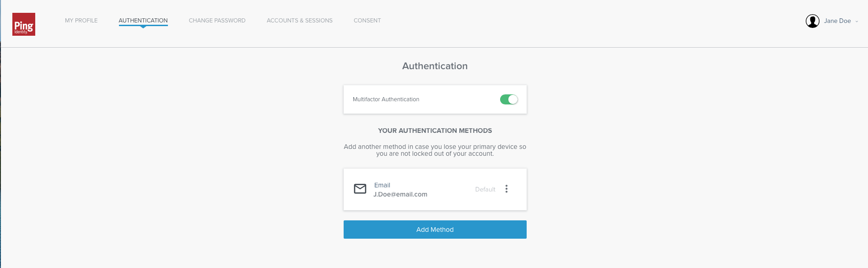The image size is (868, 268).
Task: Switch to the Change Password tab
Action: (217, 21)
